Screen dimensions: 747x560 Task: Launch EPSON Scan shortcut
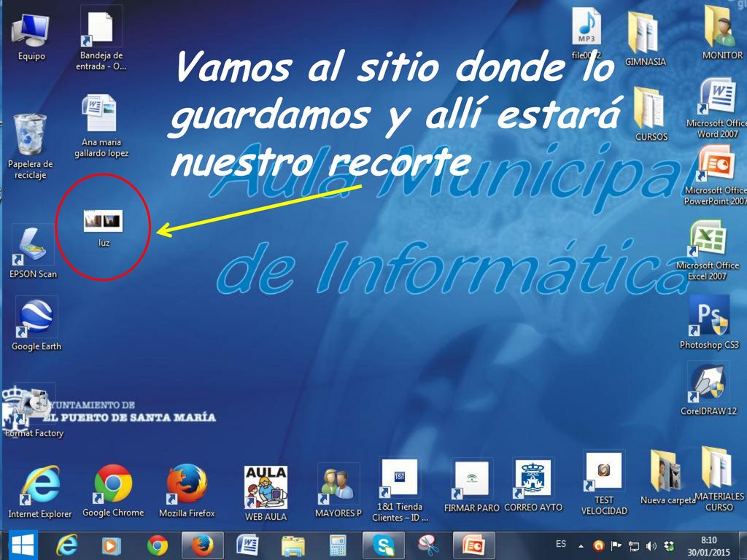tap(33, 253)
